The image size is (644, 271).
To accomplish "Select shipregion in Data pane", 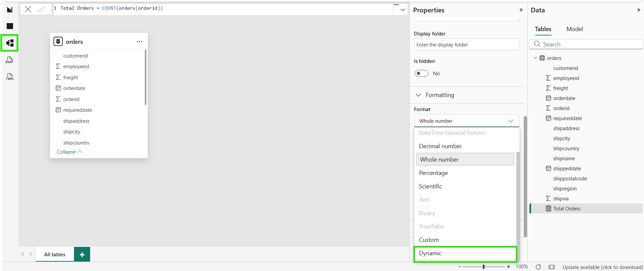I will click(x=565, y=189).
